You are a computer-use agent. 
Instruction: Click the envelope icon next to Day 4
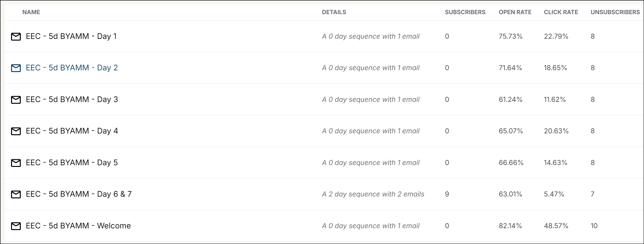[16, 131]
